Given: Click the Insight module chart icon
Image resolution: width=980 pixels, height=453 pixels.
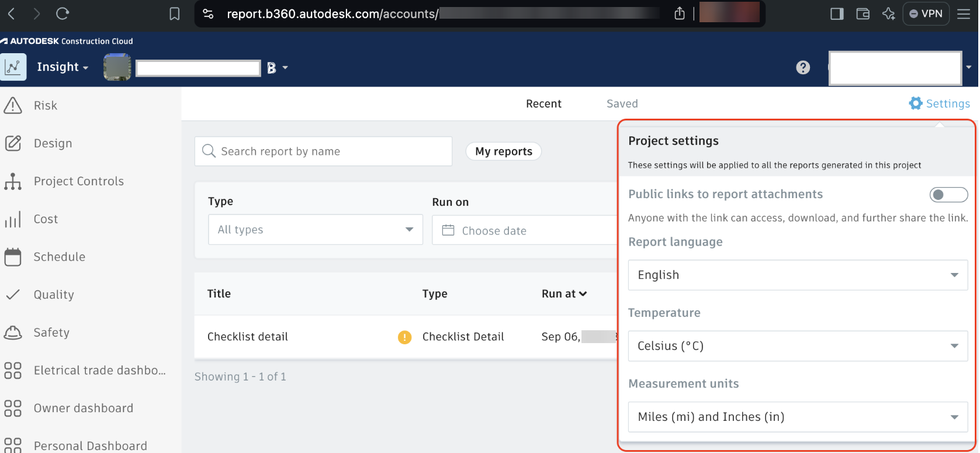Looking at the screenshot, I should (x=13, y=67).
